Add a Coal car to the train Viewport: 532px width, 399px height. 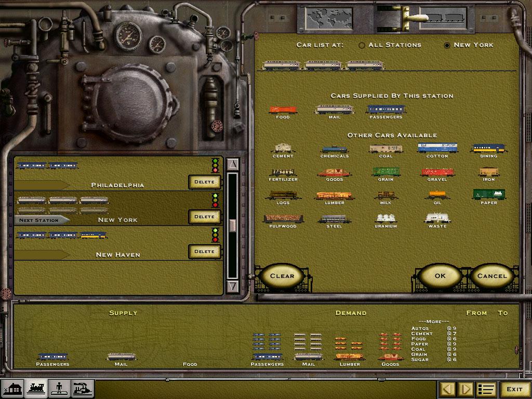pyautogui.click(x=385, y=149)
